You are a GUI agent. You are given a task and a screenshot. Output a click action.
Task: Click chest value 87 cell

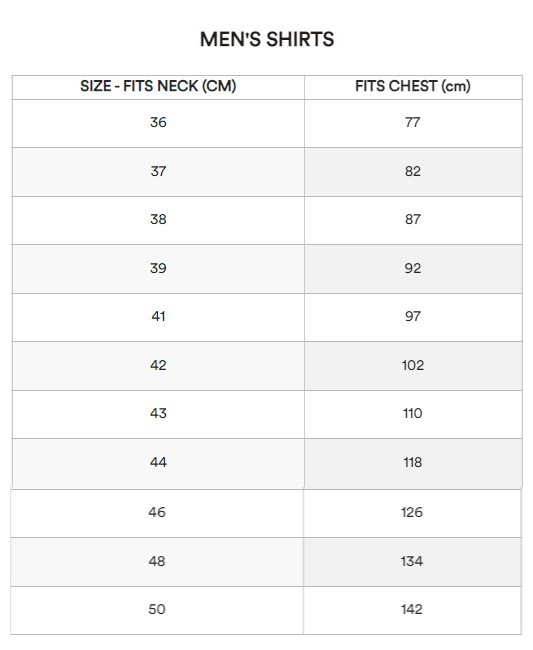click(x=413, y=220)
